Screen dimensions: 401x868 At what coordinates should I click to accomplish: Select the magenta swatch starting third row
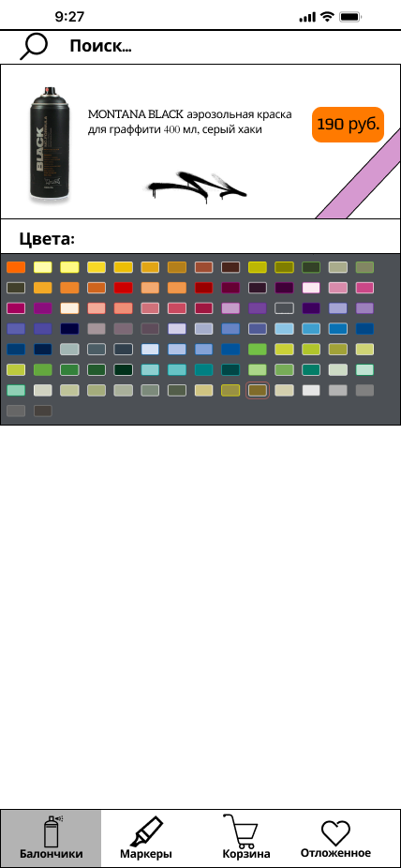pyautogui.click(x=16, y=308)
